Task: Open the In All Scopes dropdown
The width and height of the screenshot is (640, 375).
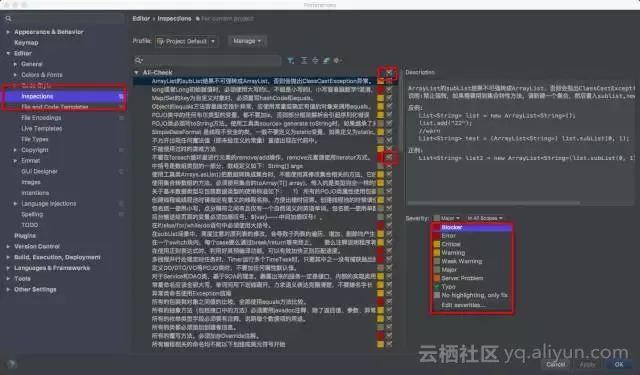Action: tap(485, 218)
